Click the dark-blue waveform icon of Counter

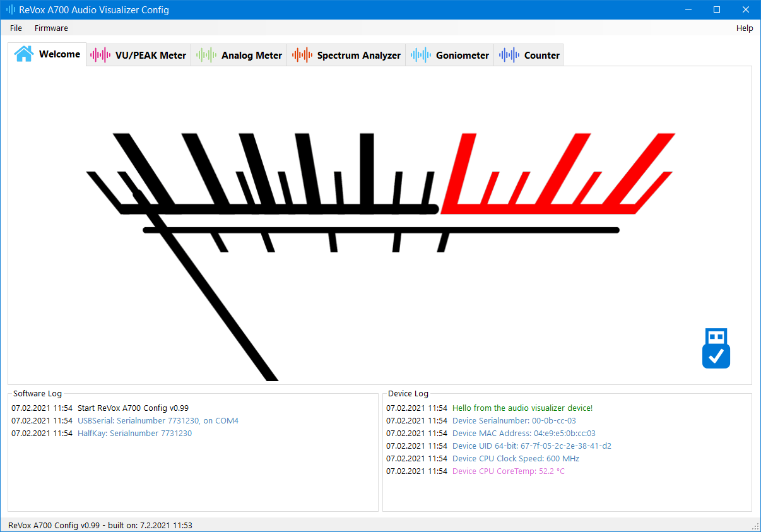coord(509,55)
